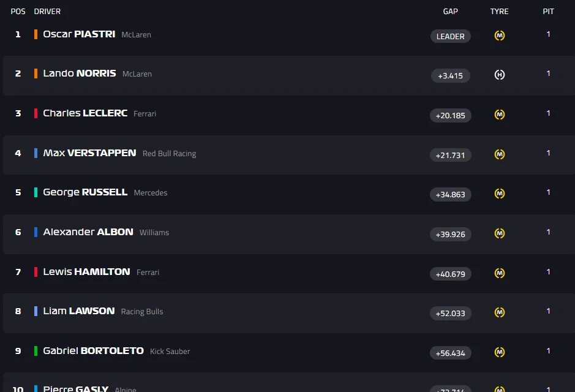575x392 pixels.
Task: Click Norris's +3.415 gap badge
Action: pyautogui.click(x=451, y=76)
